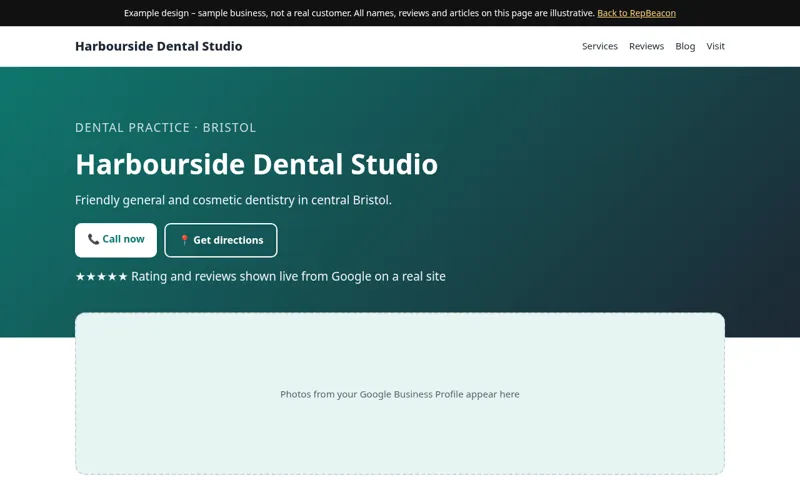Click the Call now button
Image resolution: width=800 pixels, height=500 pixels.
tap(116, 240)
